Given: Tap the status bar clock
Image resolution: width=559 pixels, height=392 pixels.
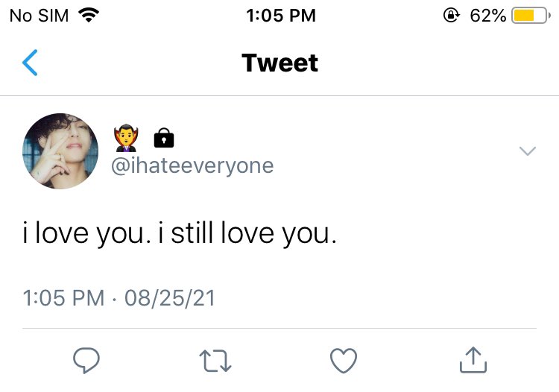Looking at the screenshot, I should coord(281,16).
